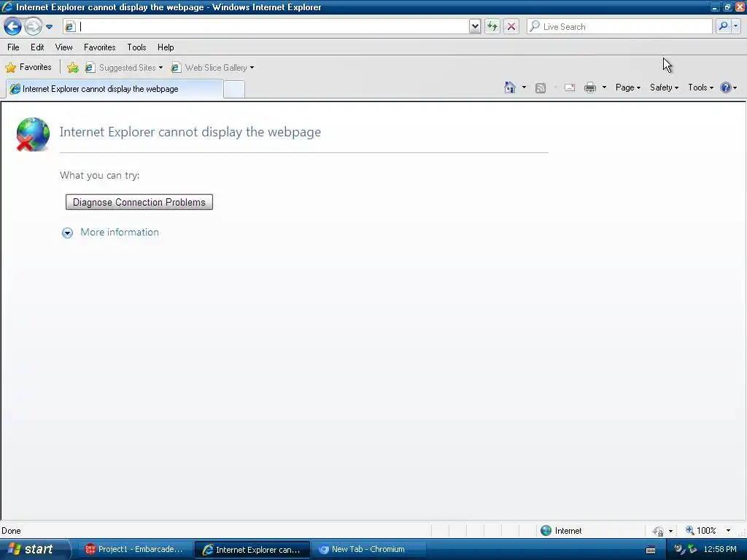Open the Edit menu
The height and width of the screenshot is (560, 747).
click(37, 47)
